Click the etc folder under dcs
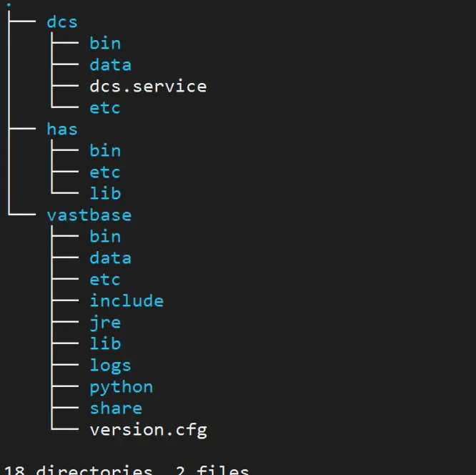This screenshot has width=476, height=475. click(x=105, y=107)
